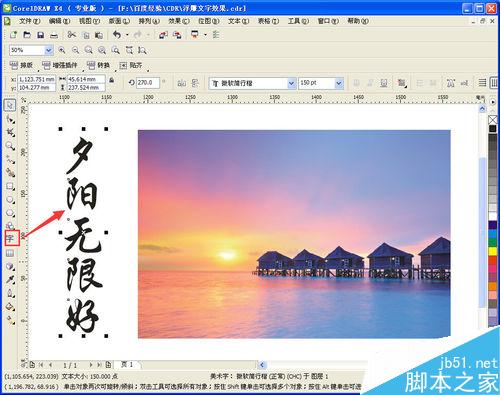Viewport: 500px width, 395px height.
Task: Open the 编辑 menu
Action: pos(59,21)
